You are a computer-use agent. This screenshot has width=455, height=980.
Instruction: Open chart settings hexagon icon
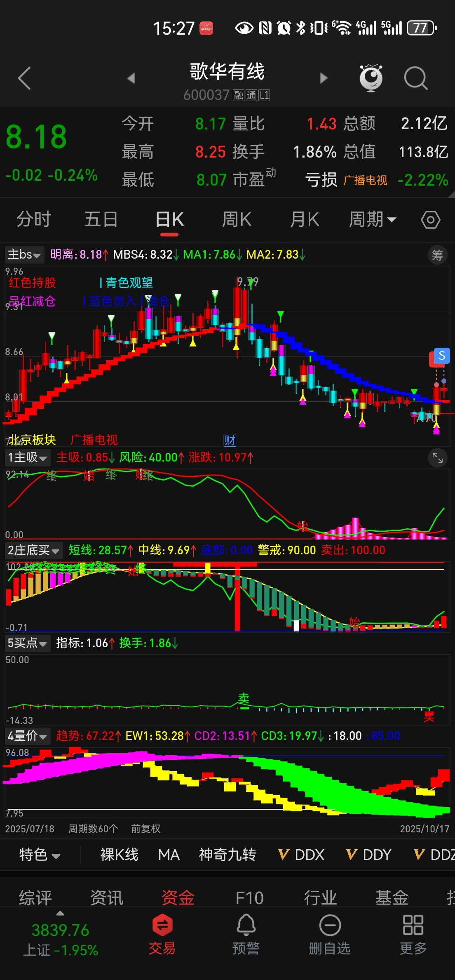pyautogui.click(x=431, y=220)
